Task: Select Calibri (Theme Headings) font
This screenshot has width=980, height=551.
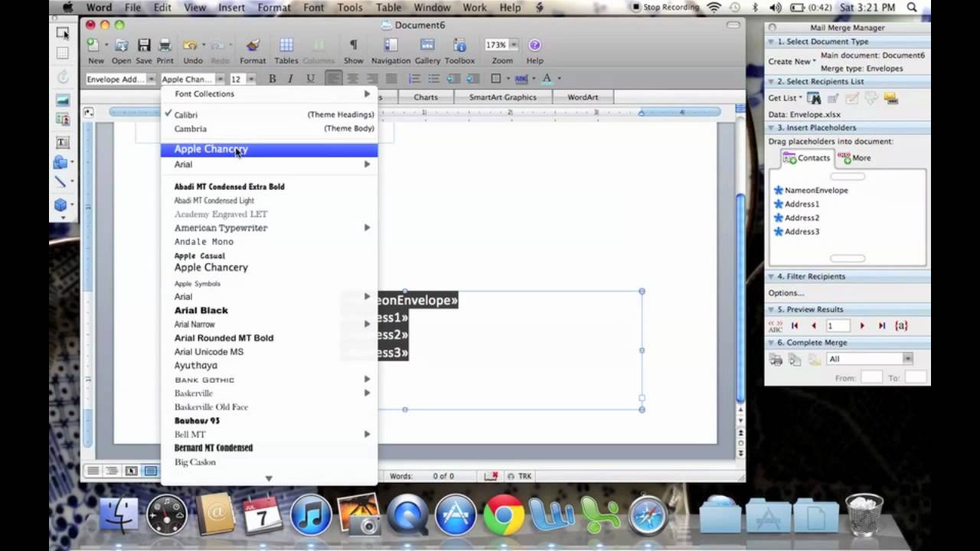Action: (269, 115)
